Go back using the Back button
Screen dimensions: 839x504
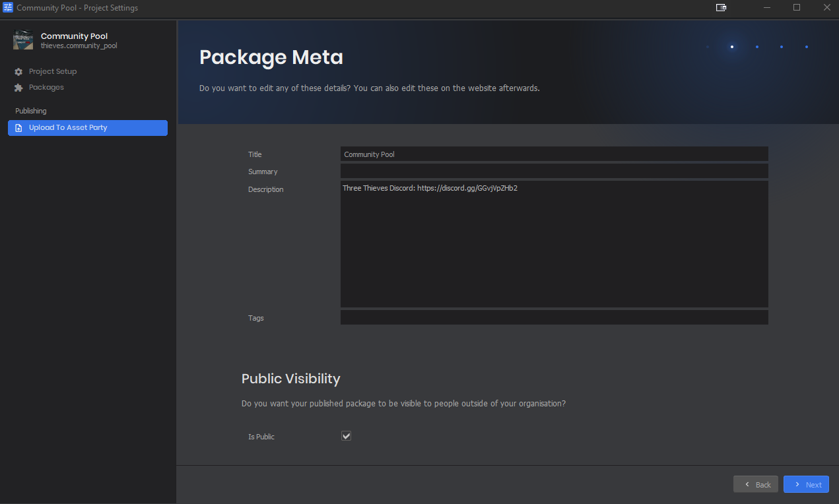(756, 484)
